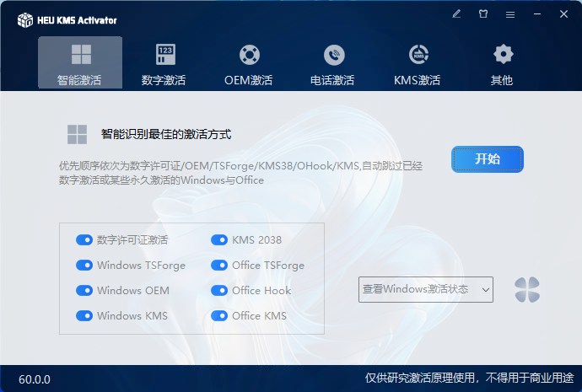
Task: Toggle the KMS 2038 switch
Action: (219, 240)
